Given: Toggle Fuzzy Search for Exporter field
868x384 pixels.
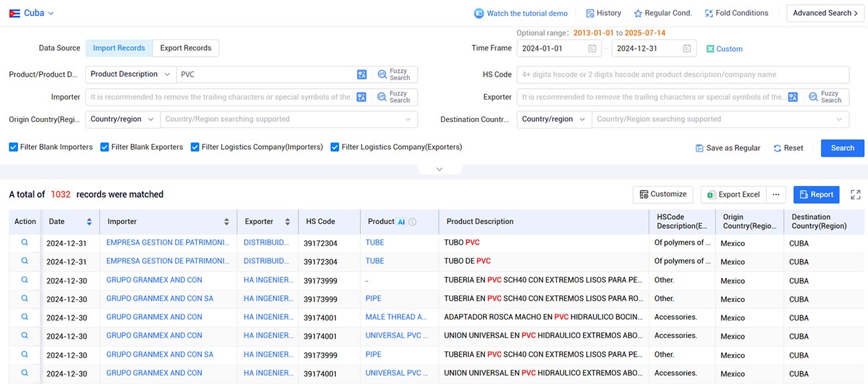Looking at the screenshot, I should [x=825, y=97].
